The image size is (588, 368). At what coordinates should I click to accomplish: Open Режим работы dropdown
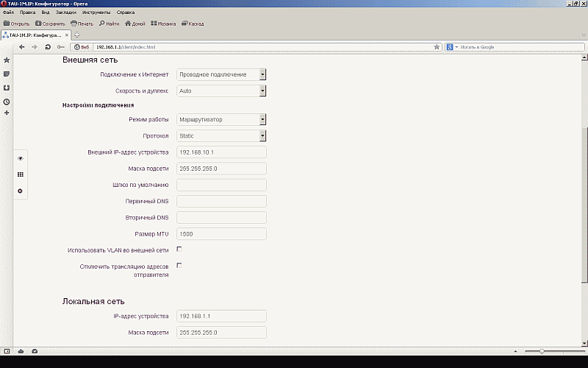[x=221, y=119]
